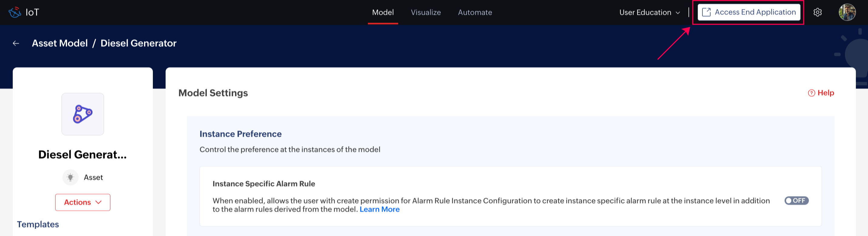Click the external link icon in Access End Application
Viewport: 868px width, 236px height.
(x=706, y=12)
